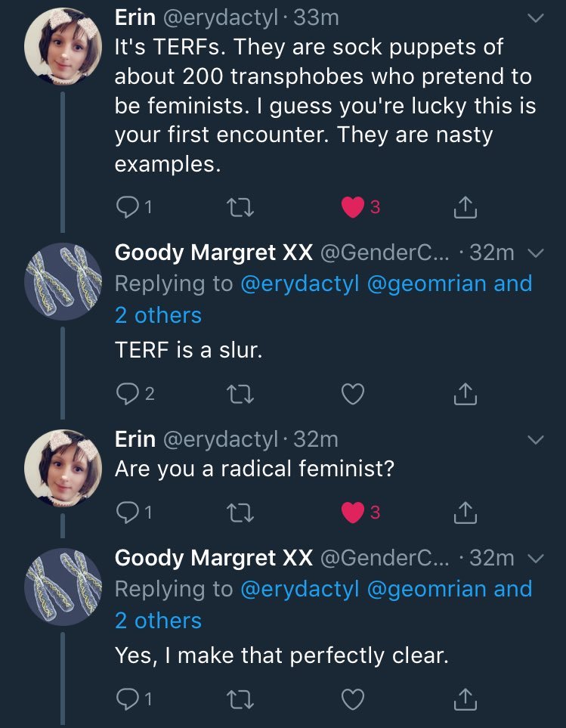Screen dimensions: 566x728
Task: Share the "TERF is a slur" tweet
Action: [466, 393]
